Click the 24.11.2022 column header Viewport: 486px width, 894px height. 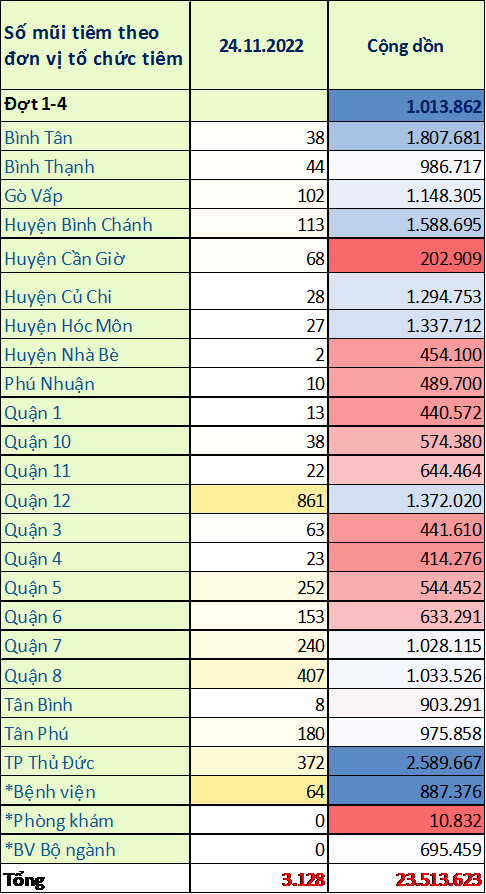click(260, 46)
